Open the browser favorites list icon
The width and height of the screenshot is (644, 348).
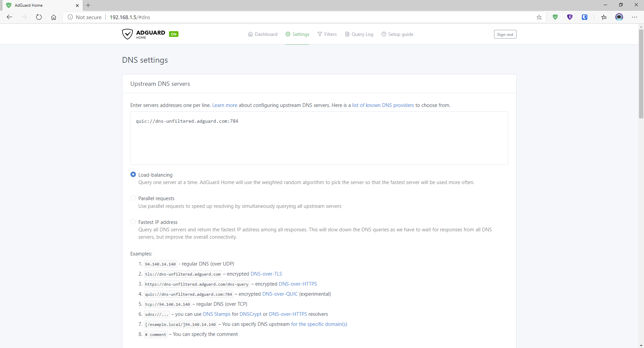pyautogui.click(x=604, y=17)
